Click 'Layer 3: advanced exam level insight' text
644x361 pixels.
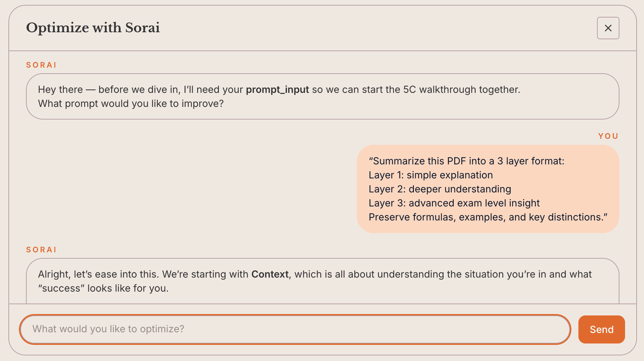[x=454, y=203]
